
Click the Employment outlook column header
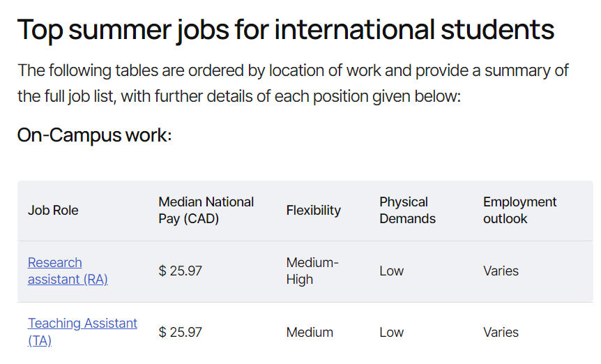[519, 211]
